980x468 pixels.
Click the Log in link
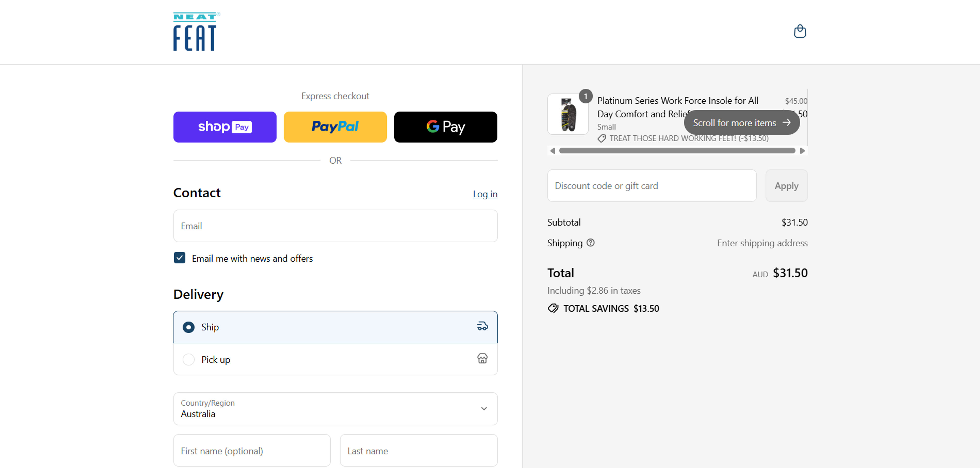point(485,195)
